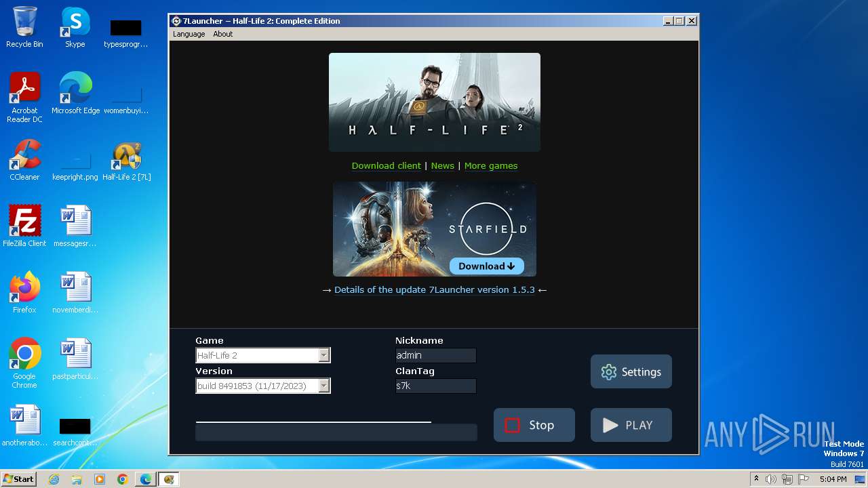Open Windows Media Player in taskbar

100,479
